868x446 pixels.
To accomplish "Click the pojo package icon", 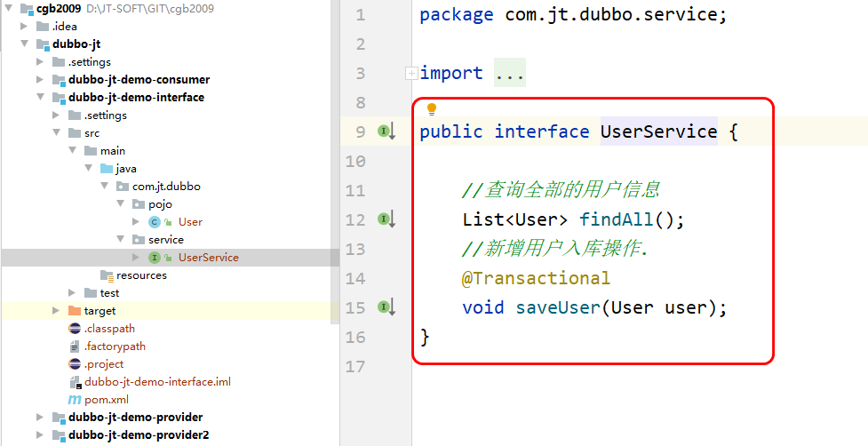I will point(139,204).
